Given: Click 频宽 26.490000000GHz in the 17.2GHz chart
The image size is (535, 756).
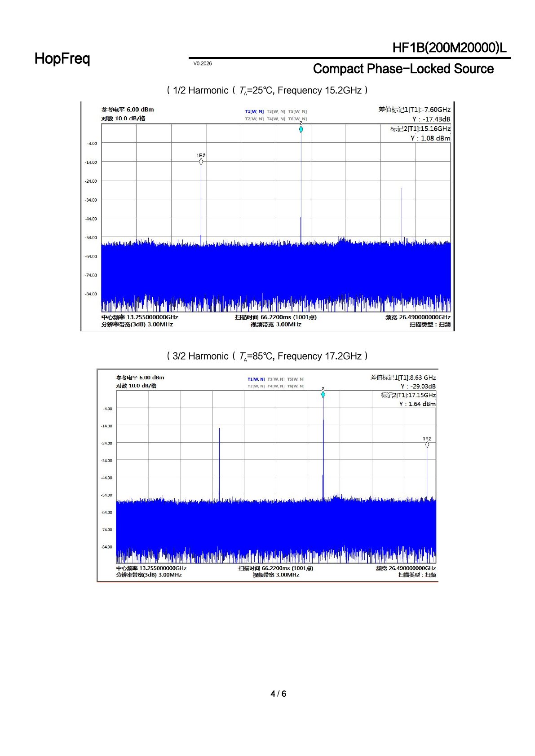Looking at the screenshot, I should 406,568.
